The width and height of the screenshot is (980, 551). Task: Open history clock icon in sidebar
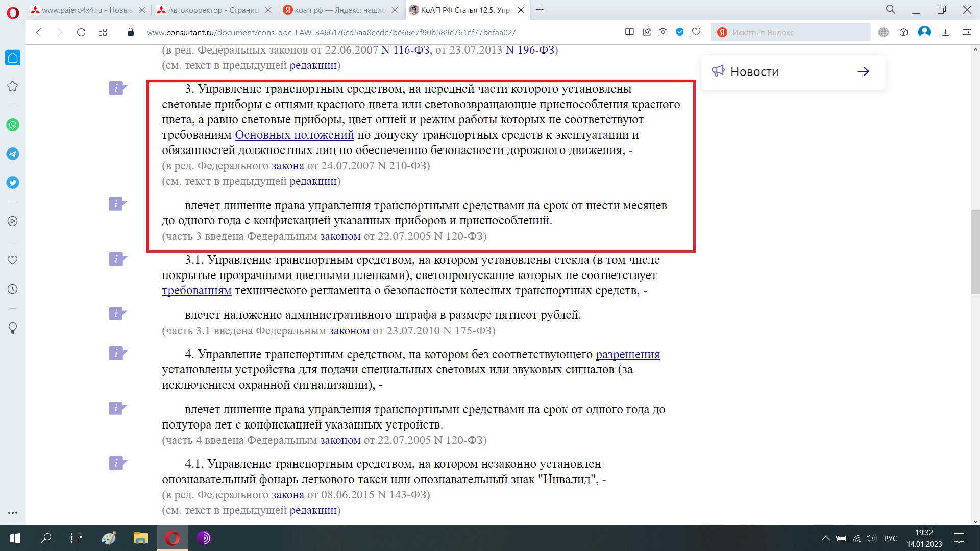pyautogui.click(x=13, y=289)
